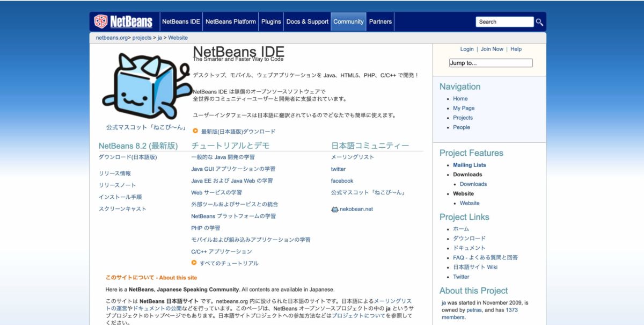Screen dimensions: 644x325
Task: Click the small icon beside nekobean.net
Action: (335, 210)
